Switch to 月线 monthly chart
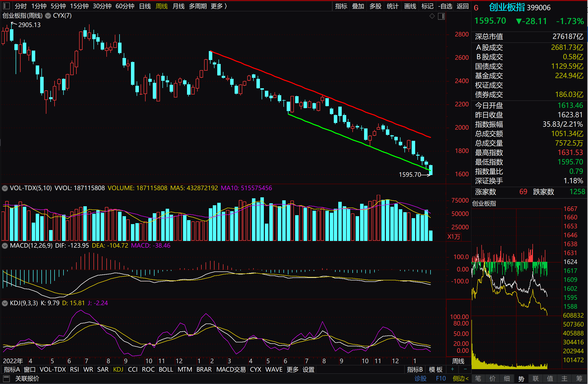The image size is (588, 384). coord(179,6)
